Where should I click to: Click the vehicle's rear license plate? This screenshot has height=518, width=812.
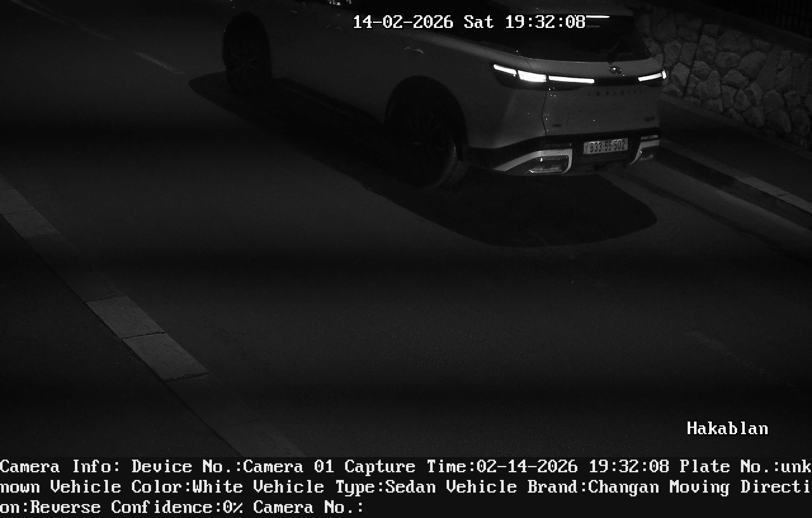pos(605,146)
